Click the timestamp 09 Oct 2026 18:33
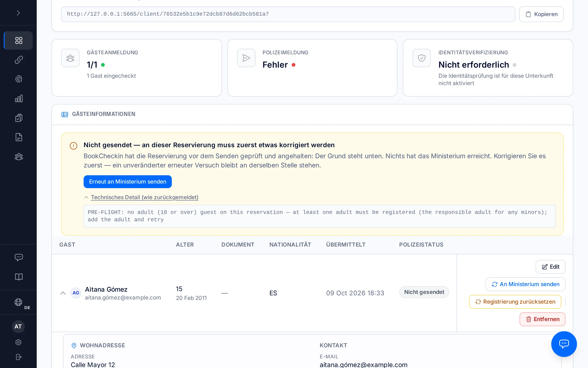Viewport: 588px width, 368px height. [x=355, y=293]
